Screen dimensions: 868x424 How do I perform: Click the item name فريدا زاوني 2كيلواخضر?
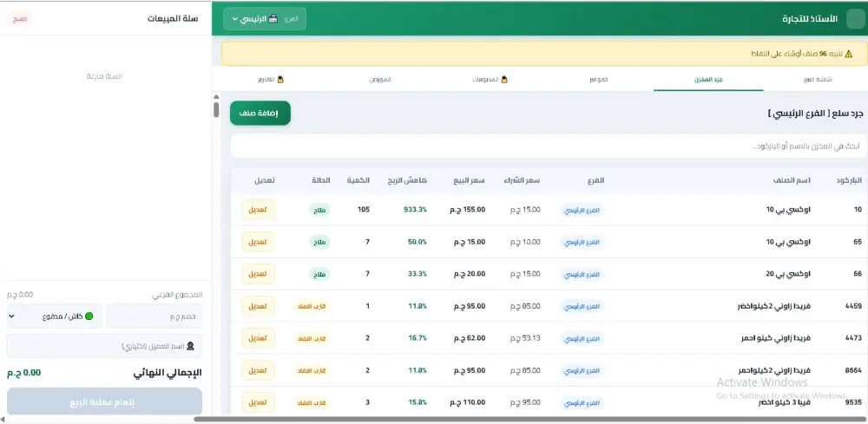[x=774, y=306]
